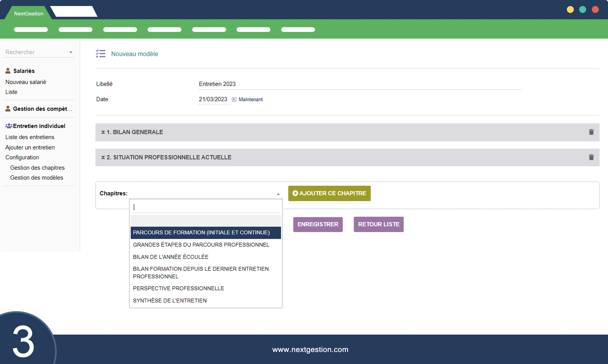Image resolution: width=608 pixels, height=364 pixels.
Task: Click Ajouter ce chapitre button
Action: pyautogui.click(x=329, y=193)
